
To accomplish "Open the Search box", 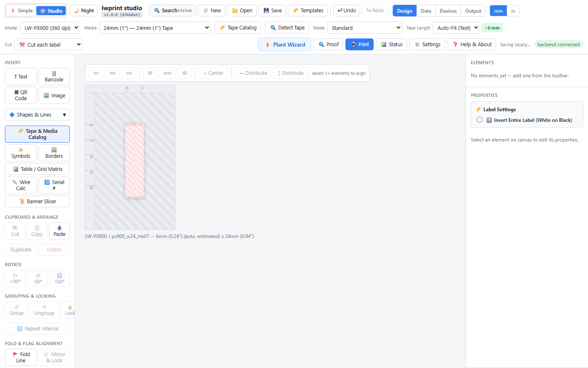I will click(172, 11).
